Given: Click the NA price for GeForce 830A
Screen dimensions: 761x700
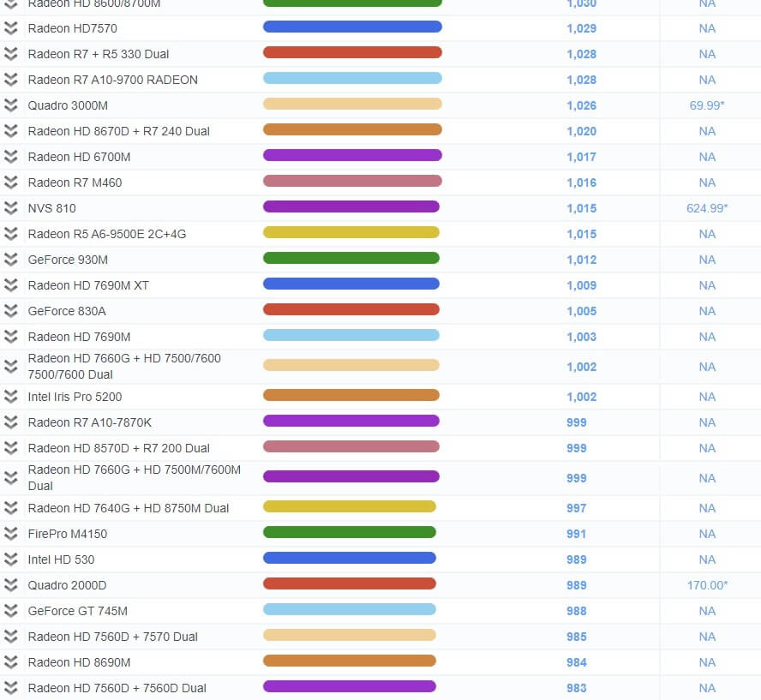Looking at the screenshot, I should point(707,311).
